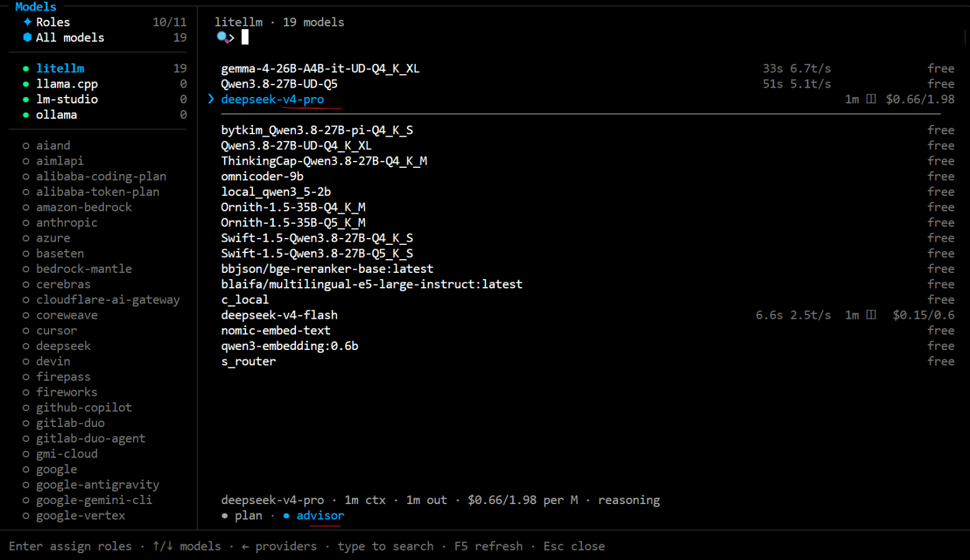The width and height of the screenshot is (970, 560).
Task: Choose the azure provider
Action: [x=53, y=238]
